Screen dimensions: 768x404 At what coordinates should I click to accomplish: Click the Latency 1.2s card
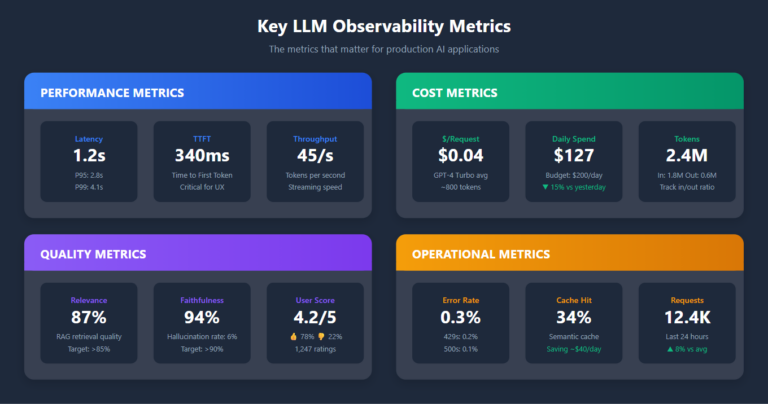[88, 161]
